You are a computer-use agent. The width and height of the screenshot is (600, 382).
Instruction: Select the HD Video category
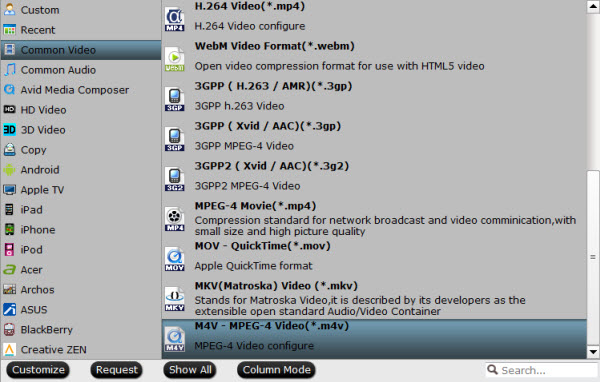coord(81,109)
